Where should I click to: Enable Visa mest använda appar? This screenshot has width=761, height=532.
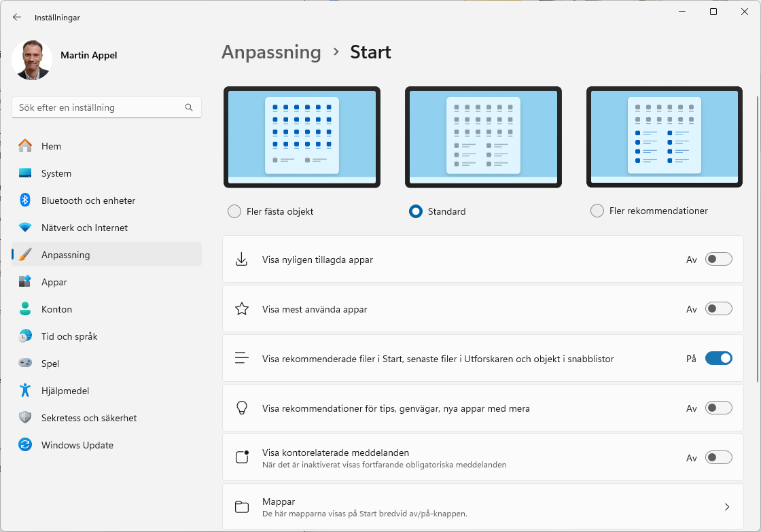(718, 308)
